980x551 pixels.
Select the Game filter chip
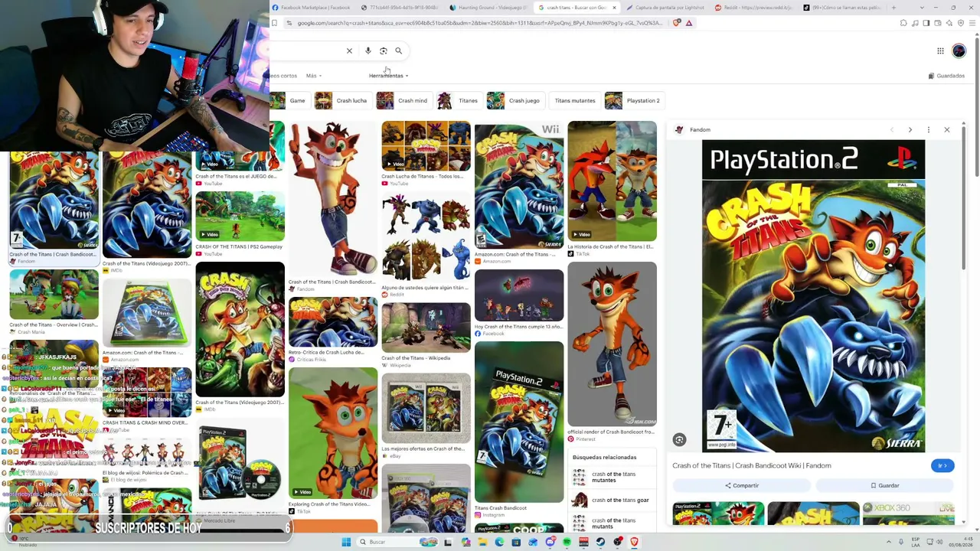(289, 100)
